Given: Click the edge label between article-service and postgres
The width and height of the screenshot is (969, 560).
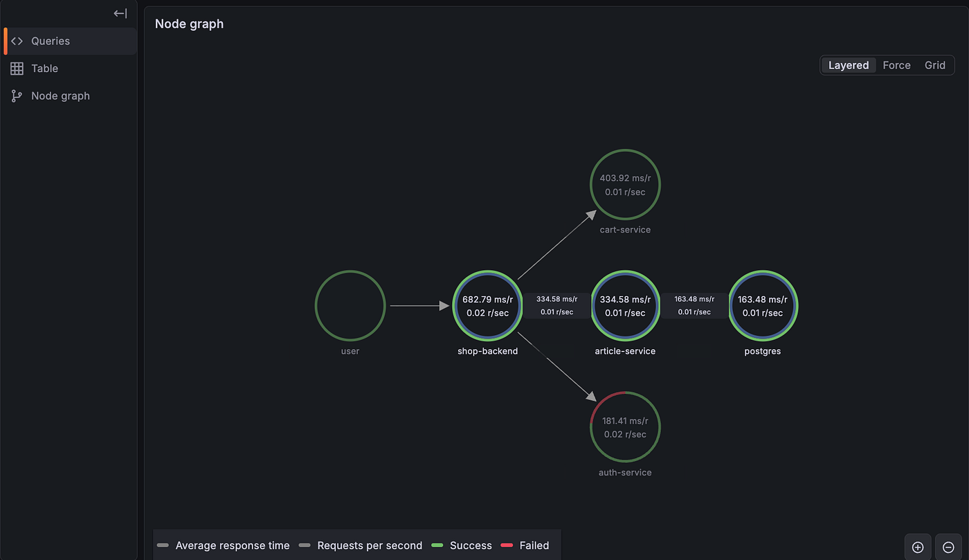Looking at the screenshot, I should click(x=694, y=305).
